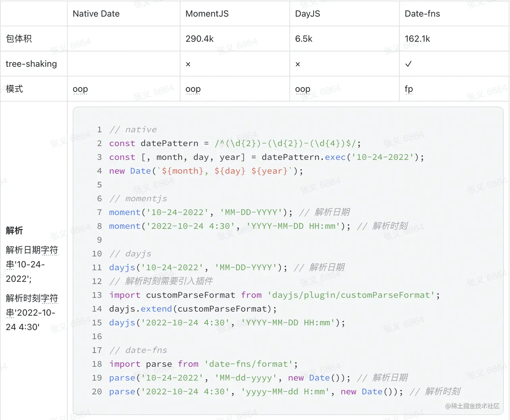The height and width of the screenshot is (420, 510).
Task: Click the 解析时刻字符 description text
Action: tap(32, 298)
